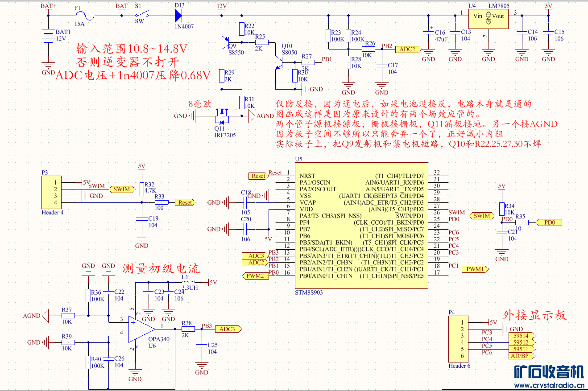Screen dimensions: 588x391
Task: Select resistor R25 2K
Action: [x=262, y=42]
